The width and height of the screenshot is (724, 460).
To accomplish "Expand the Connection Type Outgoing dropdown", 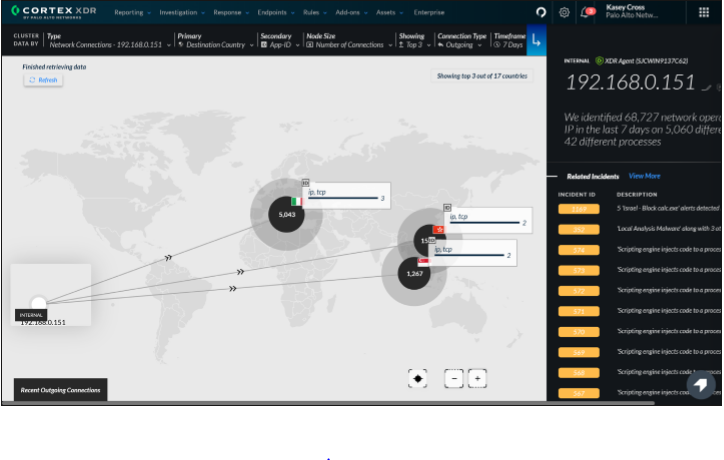I will click(461, 41).
